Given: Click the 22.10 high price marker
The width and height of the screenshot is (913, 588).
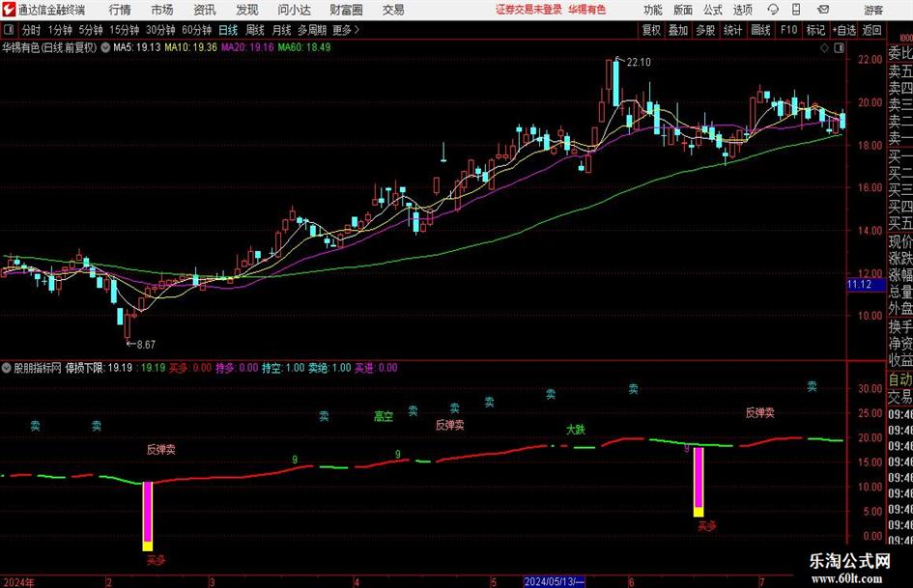Looking at the screenshot, I should click(639, 63).
